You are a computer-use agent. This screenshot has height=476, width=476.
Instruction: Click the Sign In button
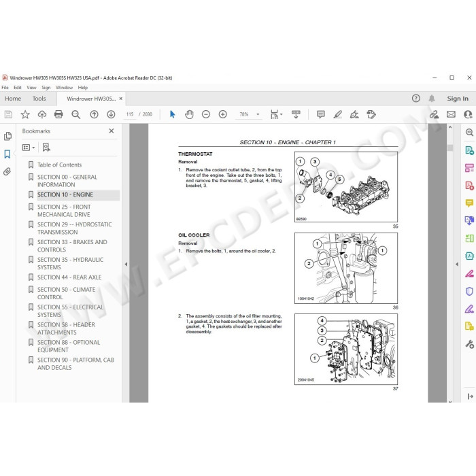coord(458,99)
